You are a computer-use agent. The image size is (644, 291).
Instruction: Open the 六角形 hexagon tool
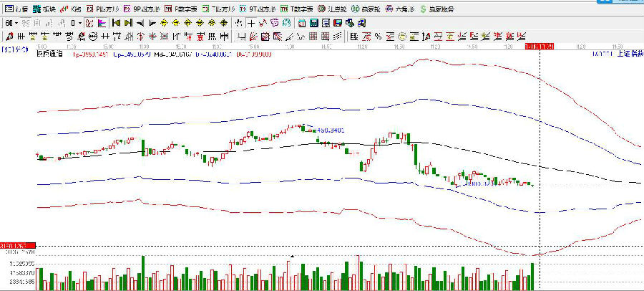pos(398,9)
